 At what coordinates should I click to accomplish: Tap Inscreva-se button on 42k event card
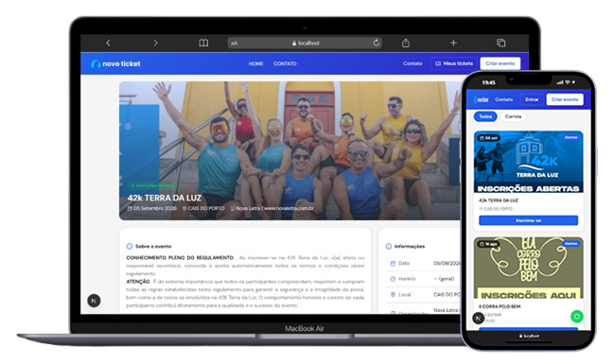pos(528,220)
